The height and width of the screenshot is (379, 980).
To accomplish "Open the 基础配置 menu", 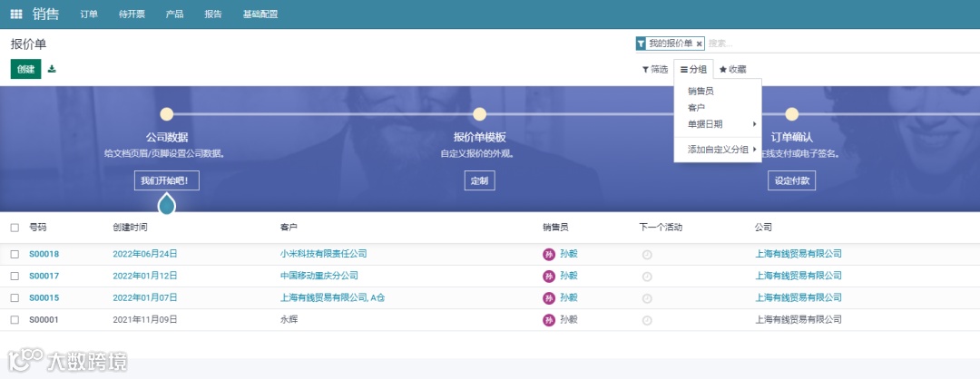I will tap(260, 15).
